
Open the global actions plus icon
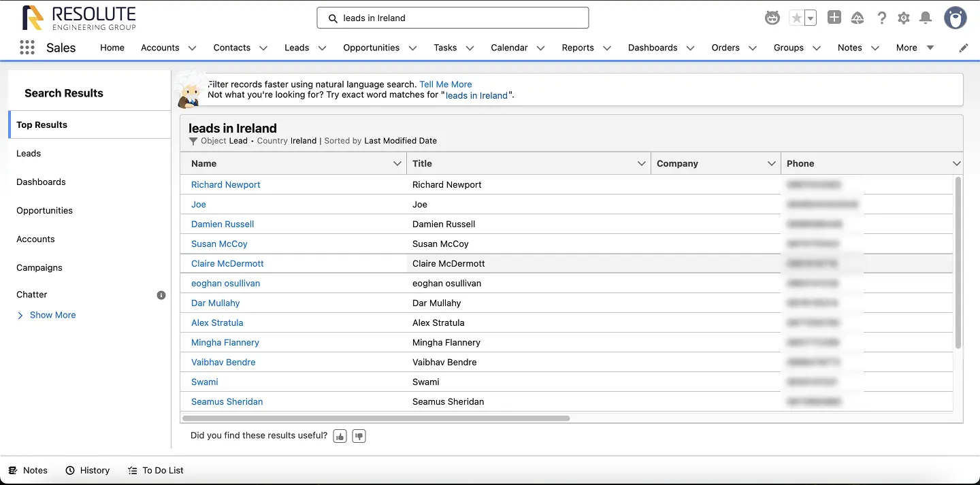tap(834, 18)
